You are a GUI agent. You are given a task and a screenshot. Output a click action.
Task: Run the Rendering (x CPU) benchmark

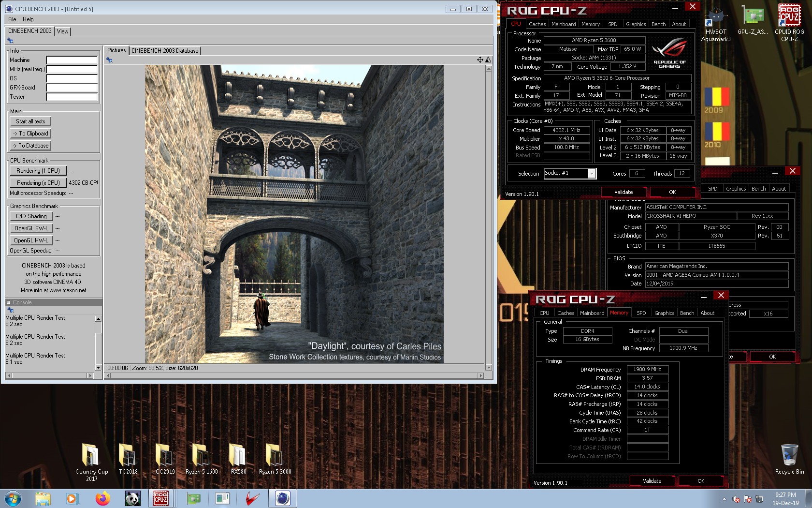pyautogui.click(x=38, y=183)
